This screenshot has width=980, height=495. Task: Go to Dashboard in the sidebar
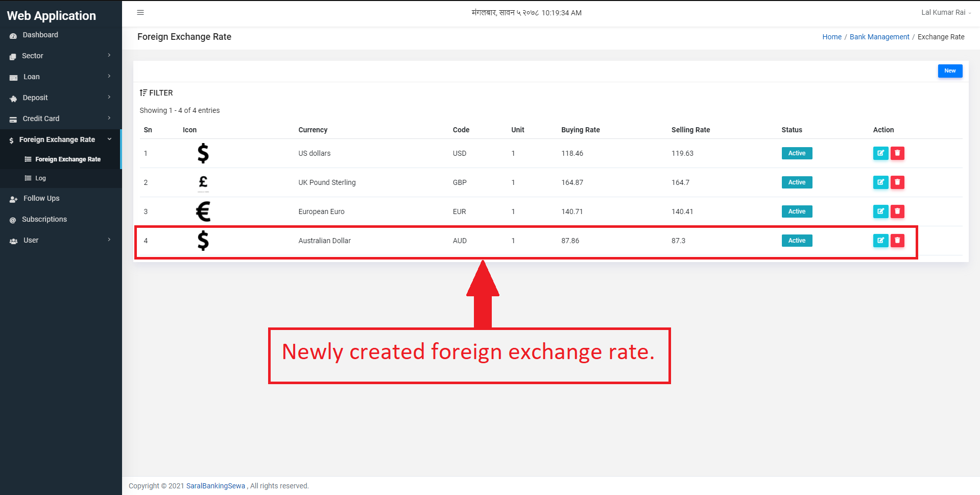coord(61,35)
